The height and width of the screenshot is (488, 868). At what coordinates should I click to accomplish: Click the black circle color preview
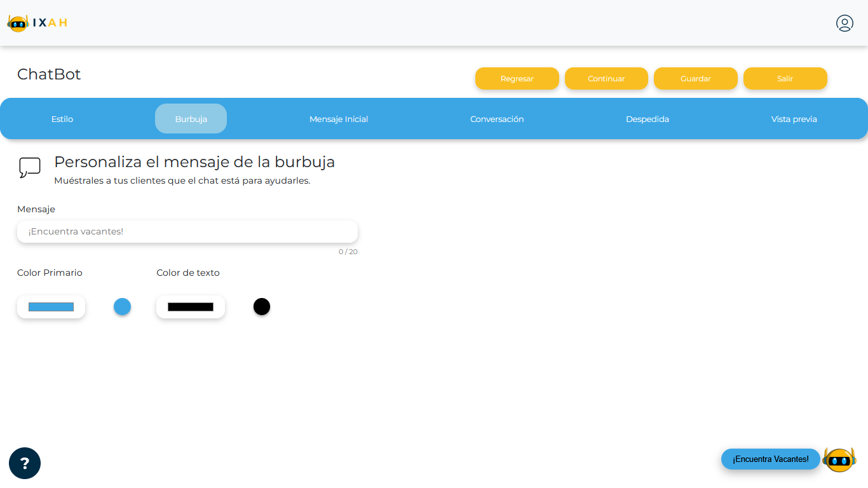point(262,307)
